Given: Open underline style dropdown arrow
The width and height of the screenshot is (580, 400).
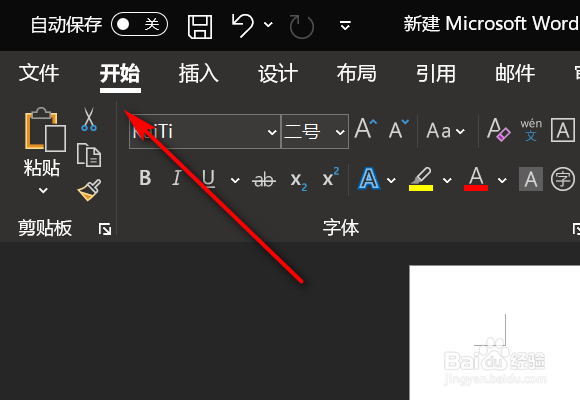Looking at the screenshot, I should tap(235, 180).
